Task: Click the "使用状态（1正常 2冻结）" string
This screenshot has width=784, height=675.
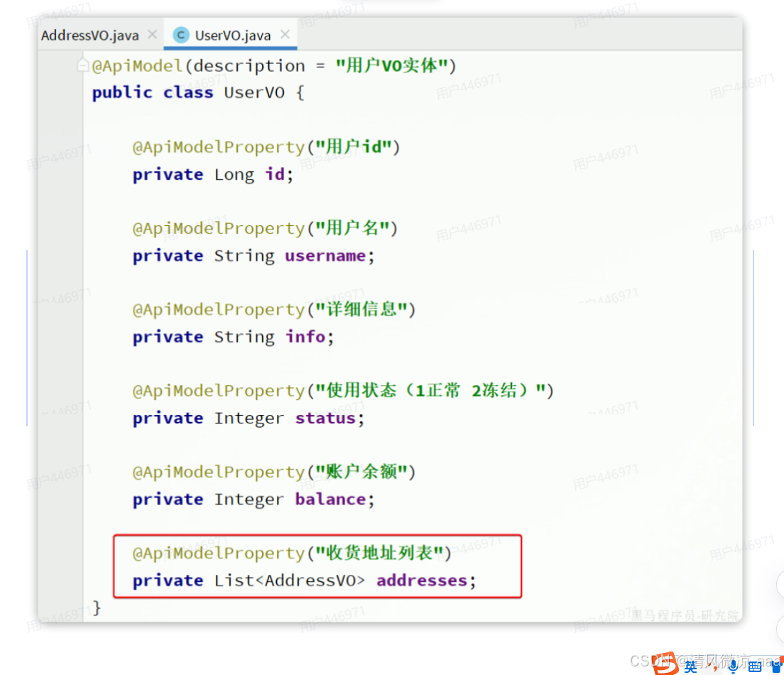Action: (x=430, y=390)
